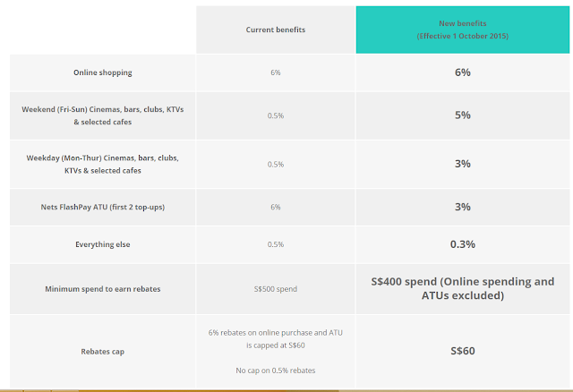Click the teal New benefits header cell
The height and width of the screenshot is (392, 573).
tap(463, 30)
